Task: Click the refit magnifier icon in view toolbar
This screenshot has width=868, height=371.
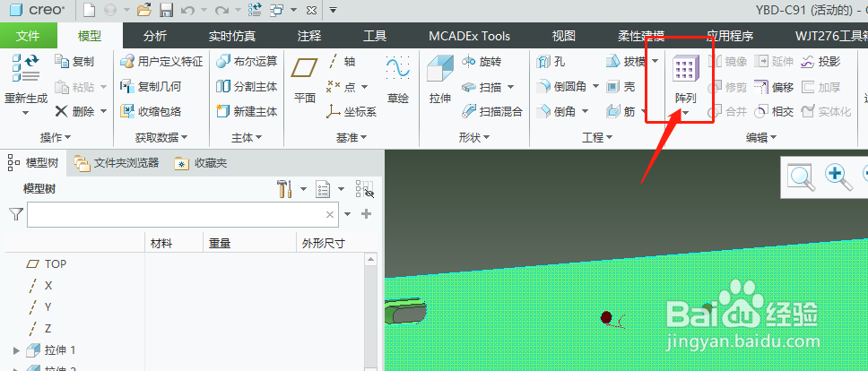Action: 803,177
